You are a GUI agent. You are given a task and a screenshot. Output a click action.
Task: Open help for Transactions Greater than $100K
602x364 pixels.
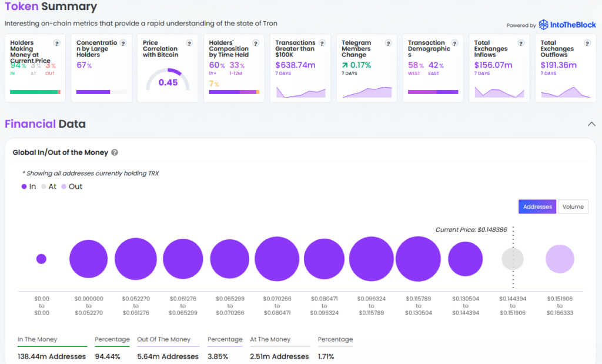tap(322, 44)
